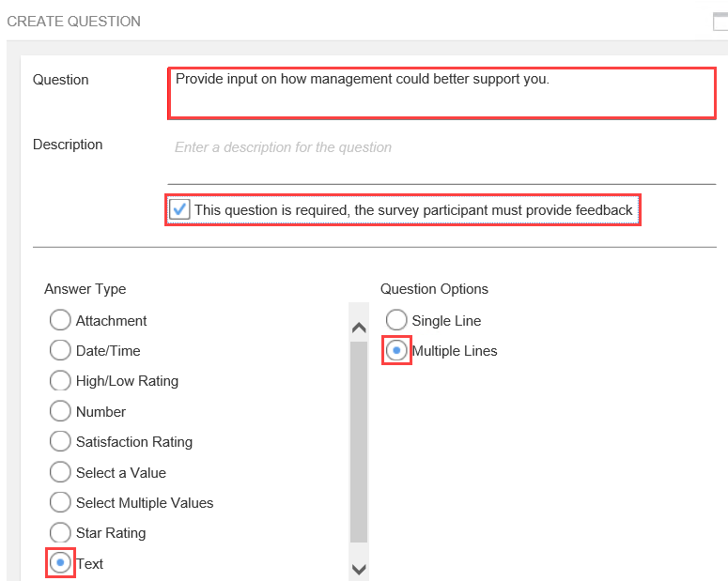
Task: Select Satisfaction Rating option
Action: point(60,441)
